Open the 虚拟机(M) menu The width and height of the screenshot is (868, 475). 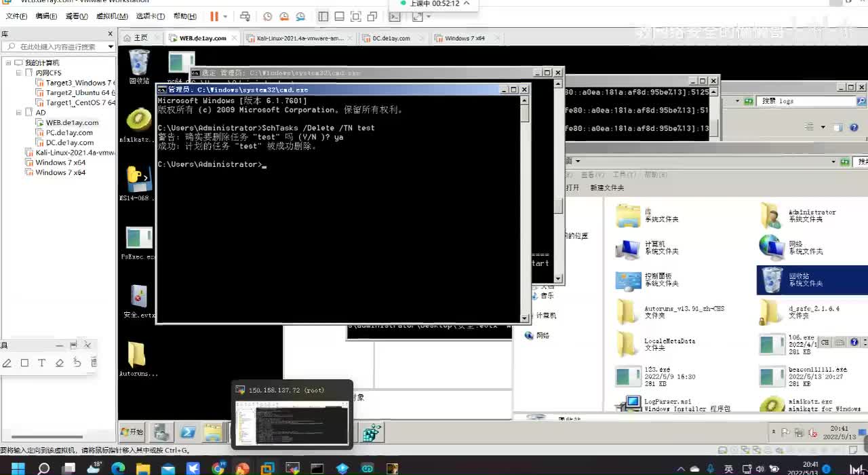click(x=111, y=16)
